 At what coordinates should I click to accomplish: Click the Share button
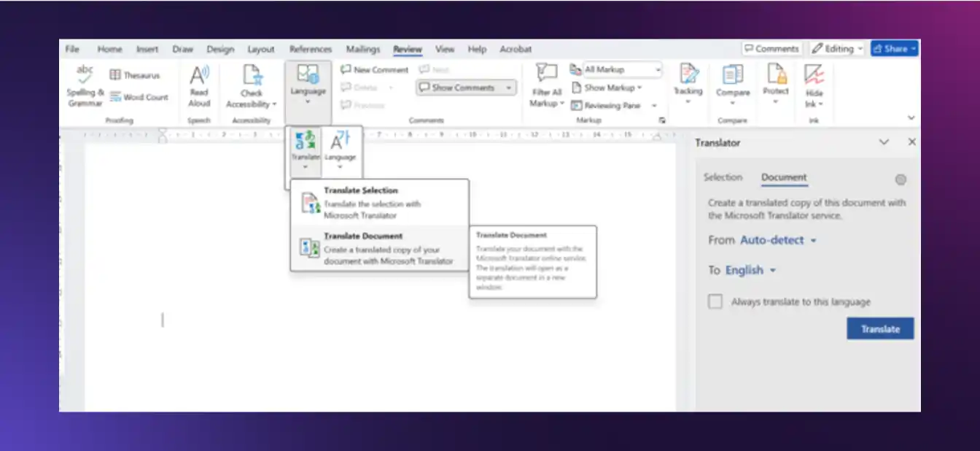pyautogui.click(x=894, y=49)
